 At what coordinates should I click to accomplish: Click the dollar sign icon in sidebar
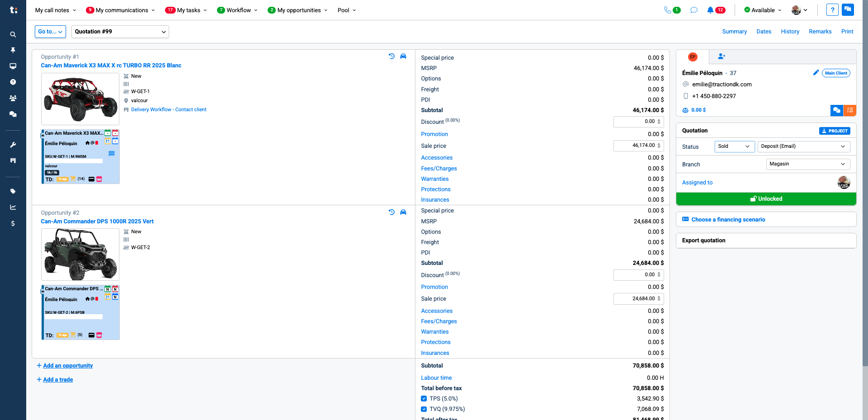click(x=13, y=223)
